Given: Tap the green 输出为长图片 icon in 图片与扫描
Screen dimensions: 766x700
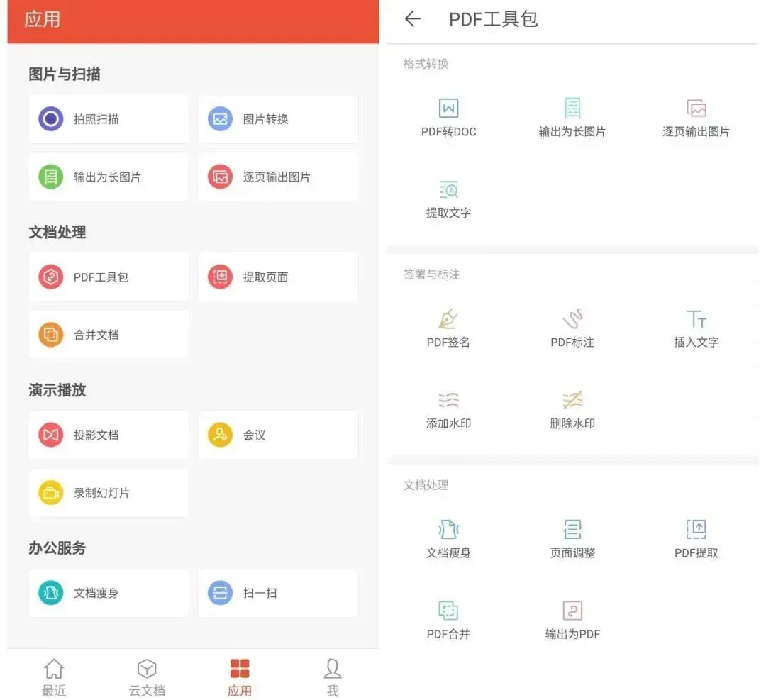Looking at the screenshot, I should 51,177.
